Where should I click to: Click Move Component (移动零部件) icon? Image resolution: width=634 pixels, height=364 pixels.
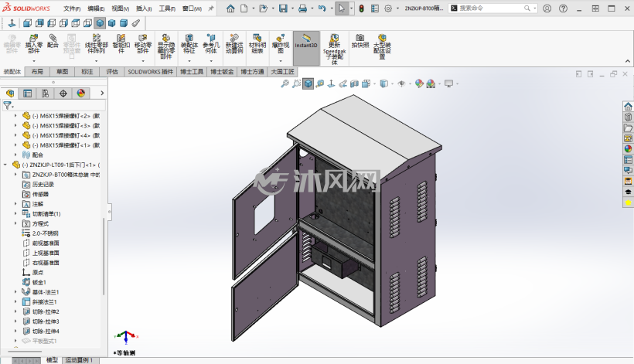point(143,43)
